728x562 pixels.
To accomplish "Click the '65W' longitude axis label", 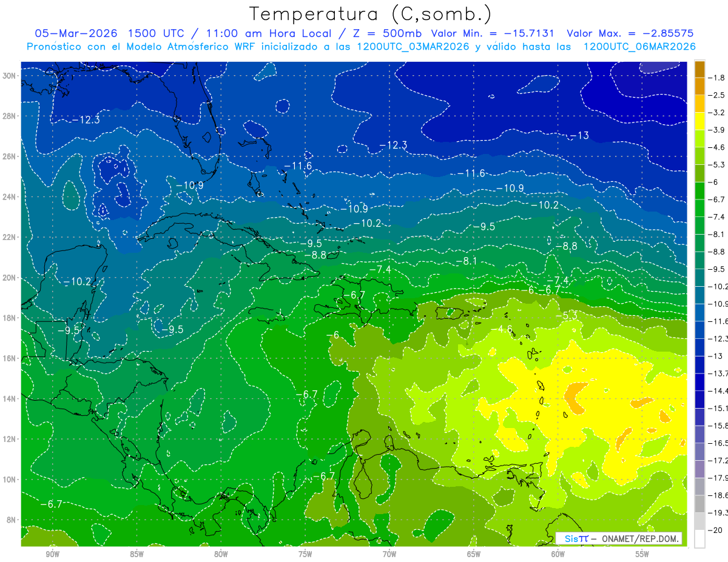I will pos(474,554).
